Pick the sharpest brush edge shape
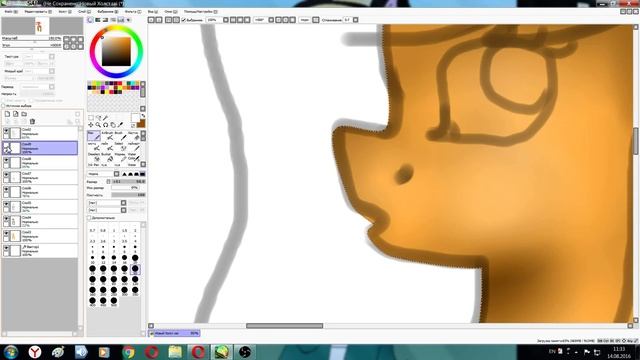Viewport: 640px width, 360px height. (x=124, y=174)
